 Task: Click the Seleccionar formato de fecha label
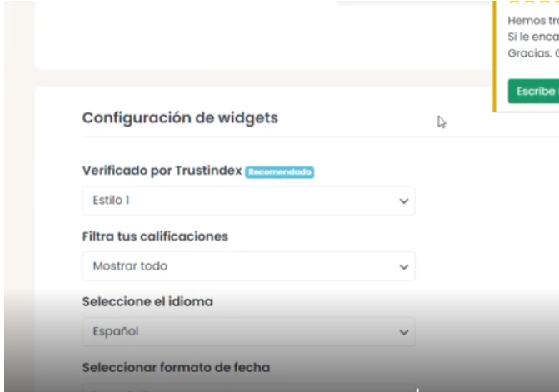point(176,367)
